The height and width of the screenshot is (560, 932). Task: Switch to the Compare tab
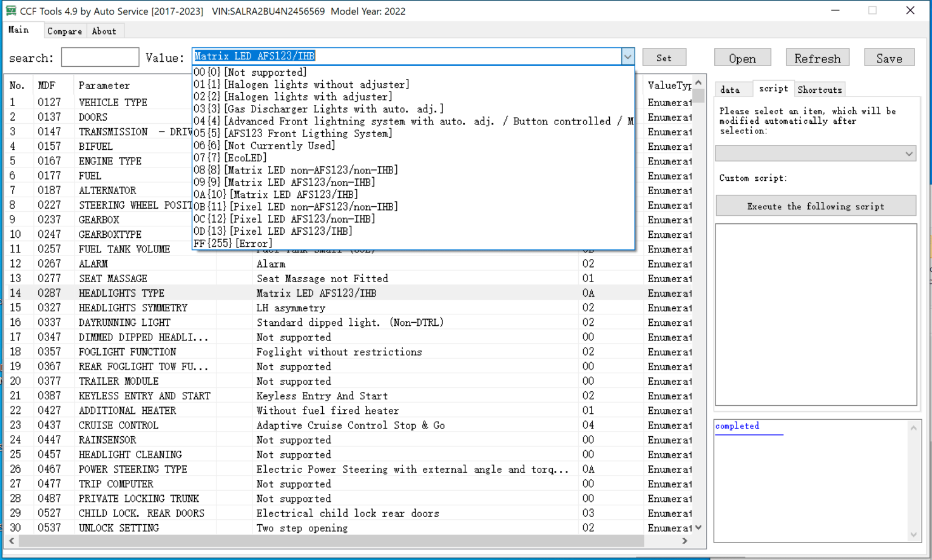click(64, 32)
